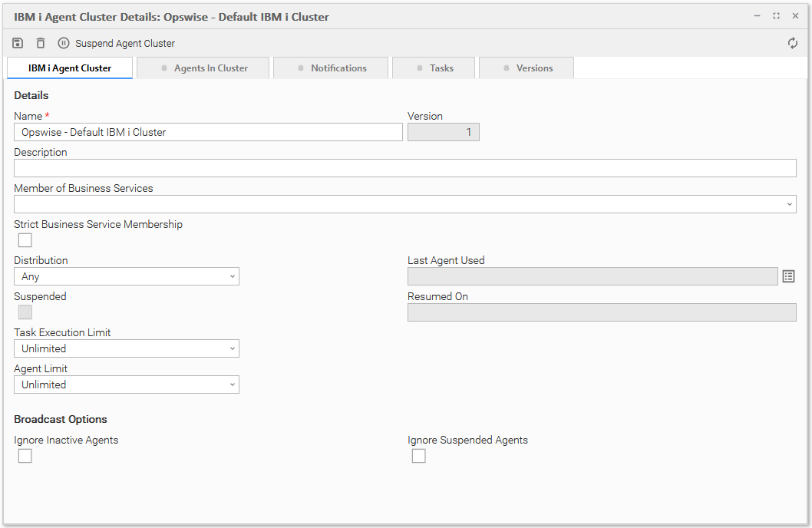Click the Delete trash can icon

coord(41,43)
